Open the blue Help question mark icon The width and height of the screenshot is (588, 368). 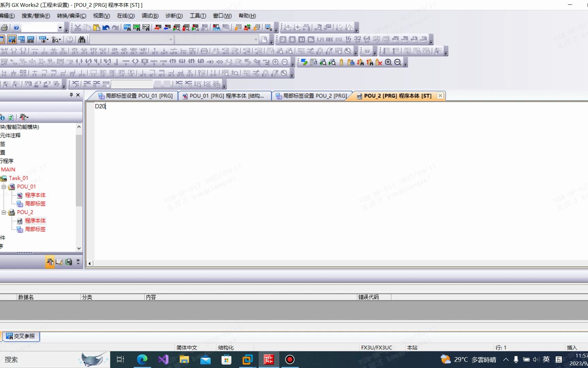pos(16,28)
